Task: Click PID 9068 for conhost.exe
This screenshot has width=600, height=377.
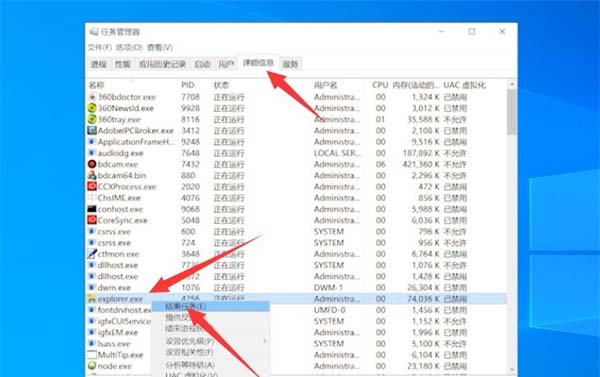Action: (191, 209)
